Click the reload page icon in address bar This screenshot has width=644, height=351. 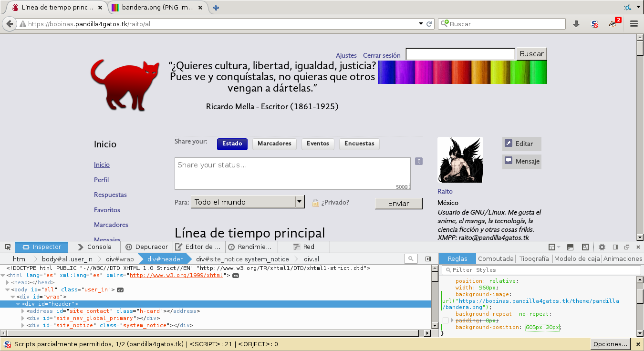click(x=429, y=24)
